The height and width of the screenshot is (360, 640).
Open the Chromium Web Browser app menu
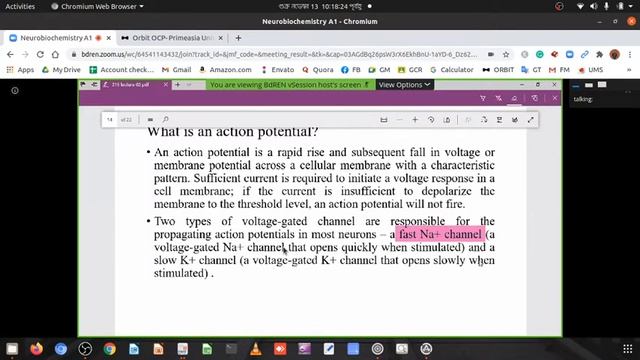[x=97, y=7]
